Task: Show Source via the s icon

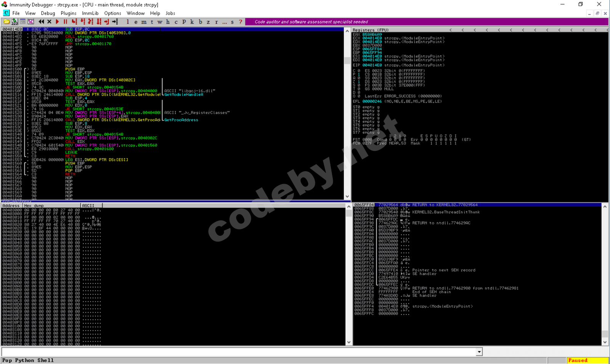Action: (232, 22)
